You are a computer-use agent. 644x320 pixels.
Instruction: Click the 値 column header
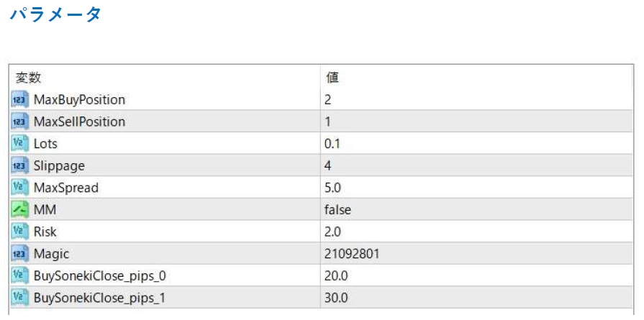pos(332,77)
